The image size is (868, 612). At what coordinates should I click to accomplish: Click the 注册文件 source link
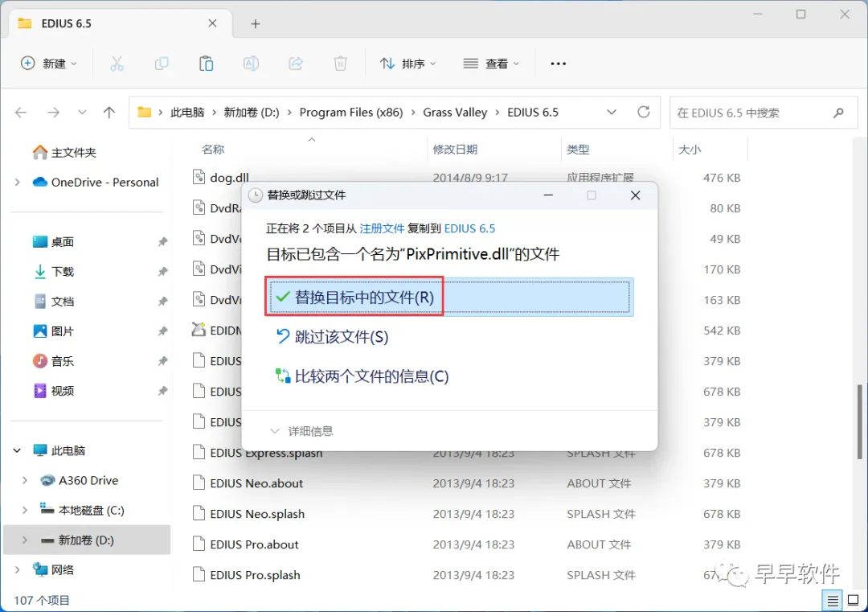coord(382,228)
